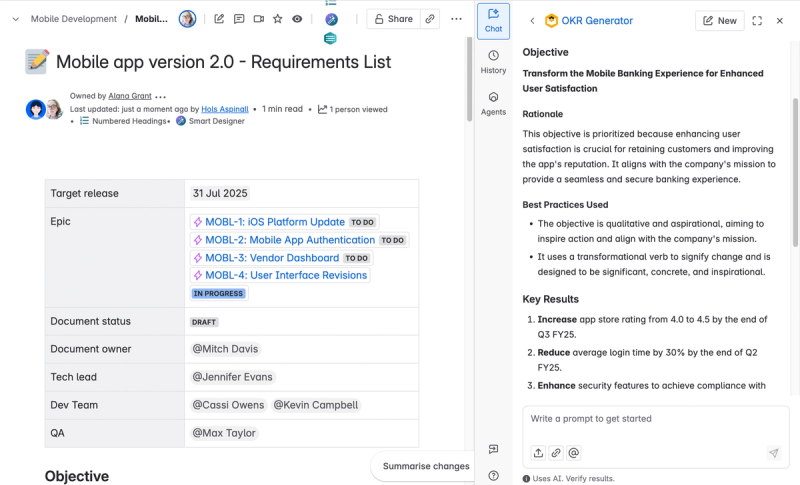This screenshot has width=800, height=485.
Task: Collapse sidebar with chevron near Mobile Development
Action: click(16, 19)
